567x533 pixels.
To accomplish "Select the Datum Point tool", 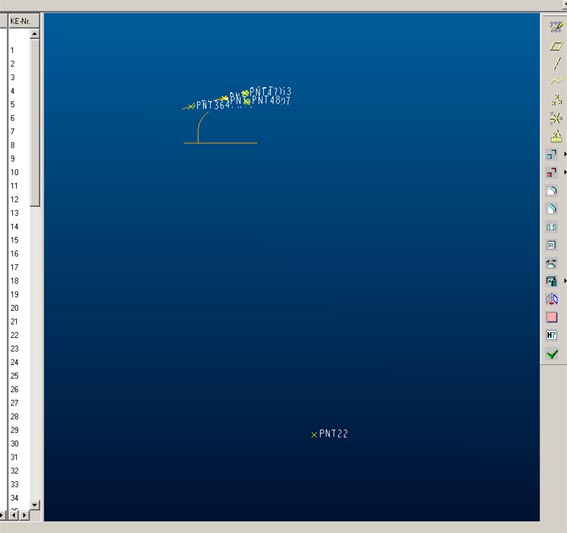I will click(556, 100).
